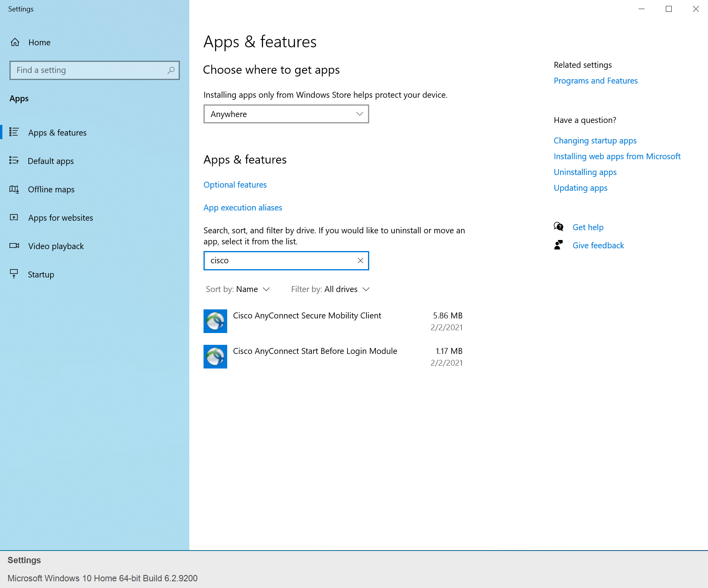Click the Startup icon in sidebar
The height and width of the screenshot is (588, 708).
[x=14, y=274]
